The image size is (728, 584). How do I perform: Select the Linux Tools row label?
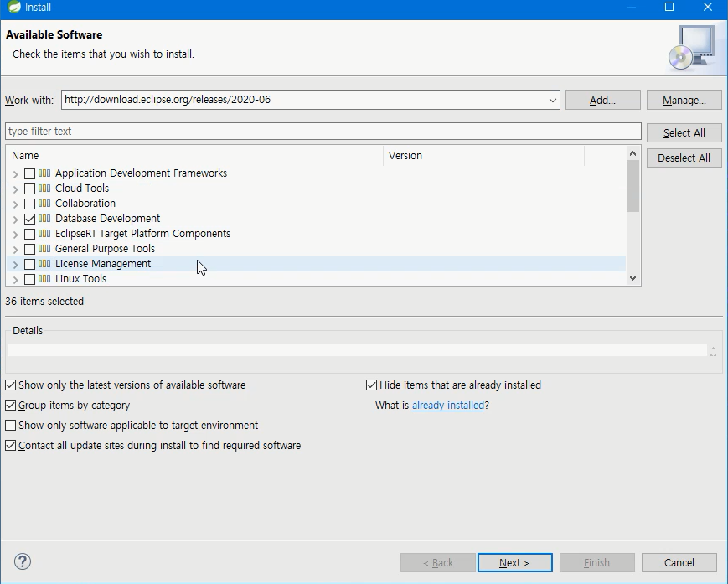coord(80,278)
